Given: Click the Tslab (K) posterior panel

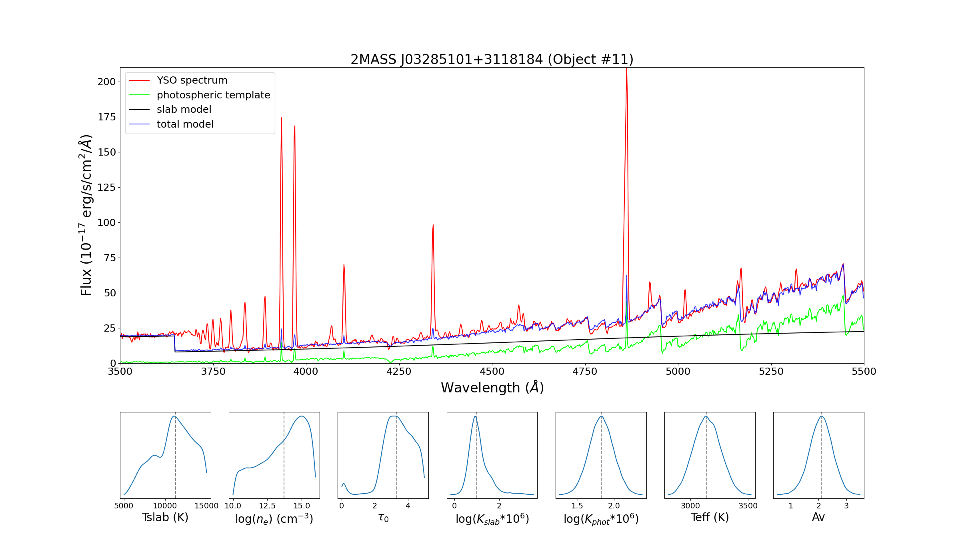Looking at the screenshot, I should (165, 455).
